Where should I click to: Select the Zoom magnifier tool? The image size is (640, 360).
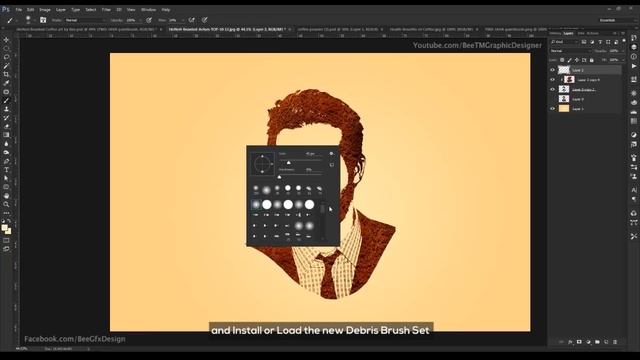(x=7, y=204)
